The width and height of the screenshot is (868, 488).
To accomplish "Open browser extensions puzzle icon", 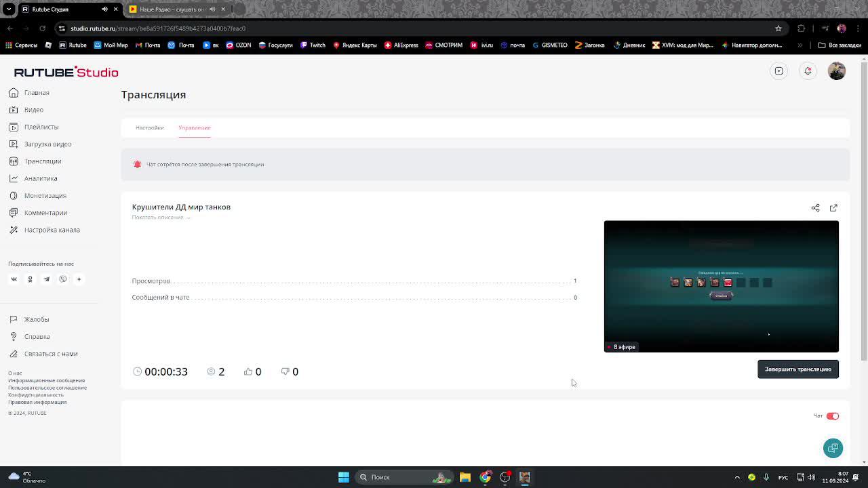I will pos(802,28).
